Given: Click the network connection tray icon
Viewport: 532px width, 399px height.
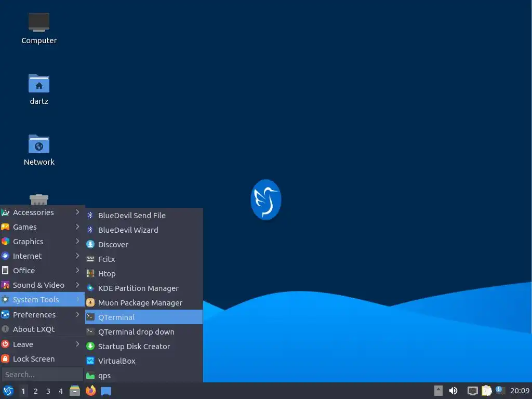Looking at the screenshot, I should [473, 391].
